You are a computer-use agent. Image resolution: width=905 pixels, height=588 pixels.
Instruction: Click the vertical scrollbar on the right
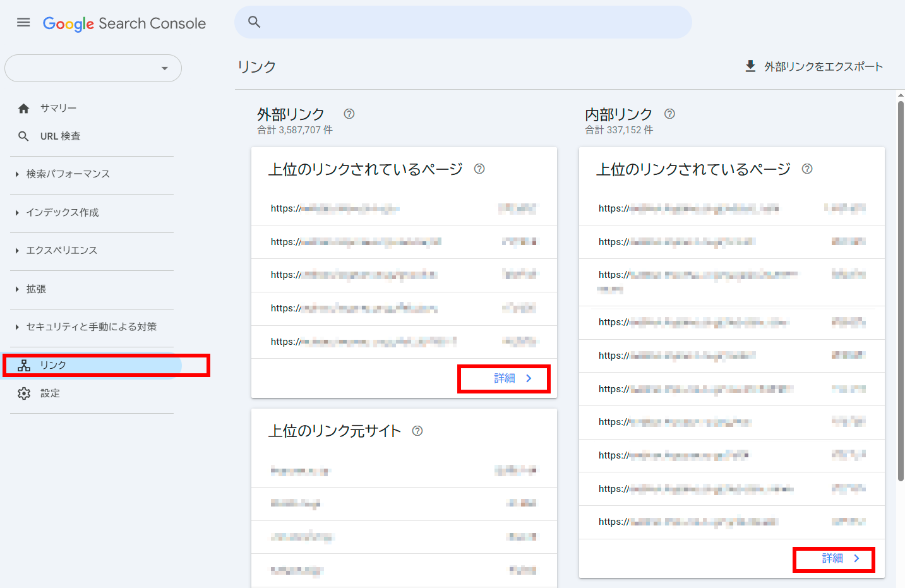(x=901, y=291)
